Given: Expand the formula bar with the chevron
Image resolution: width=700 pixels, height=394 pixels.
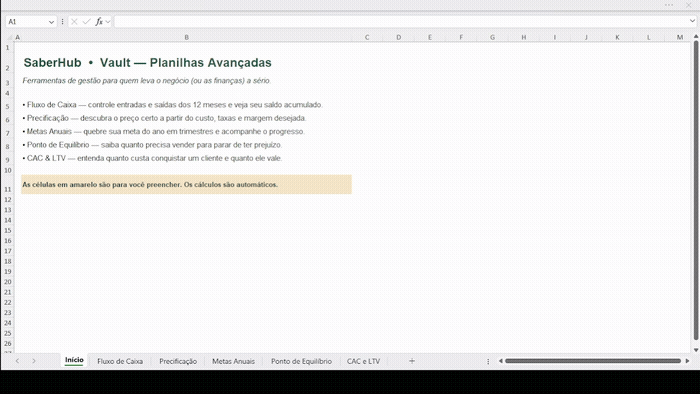Looking at the screenshot, I should tap(692, 21).
